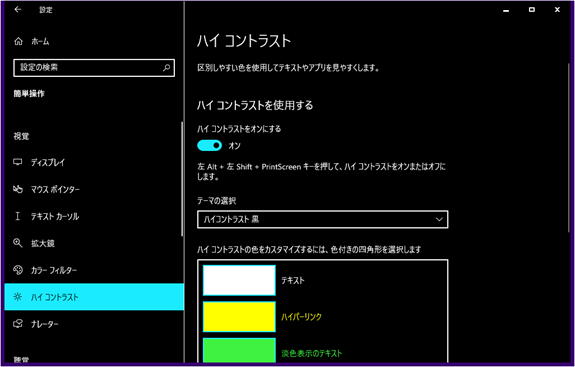This screenshot has height=367, width=575.
Task: Click the ハイ コントラストを使用する heading
Action: tap(255, 106)
